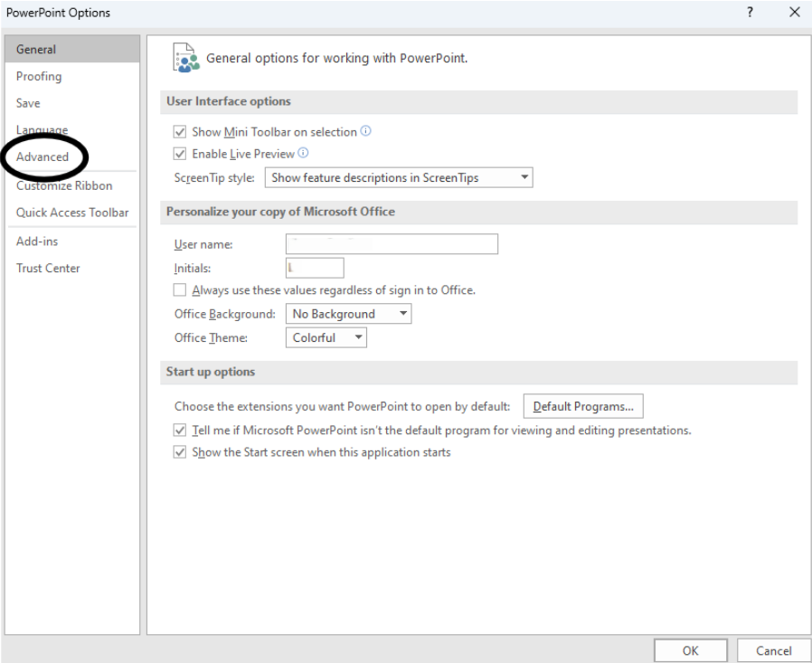Viewport: 812px width, 663px height.
Task: Click the Default Programs... button
Action: click(583, 406)
